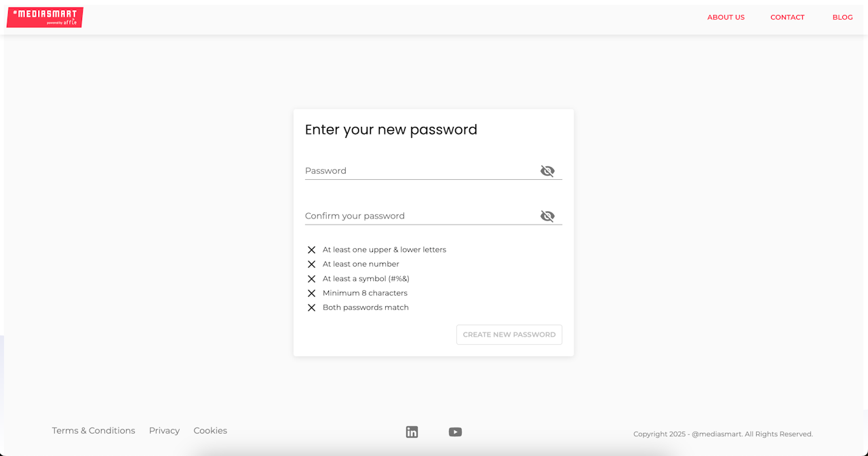
Task: Open the Contact menu item
Action: coord(787,18)
